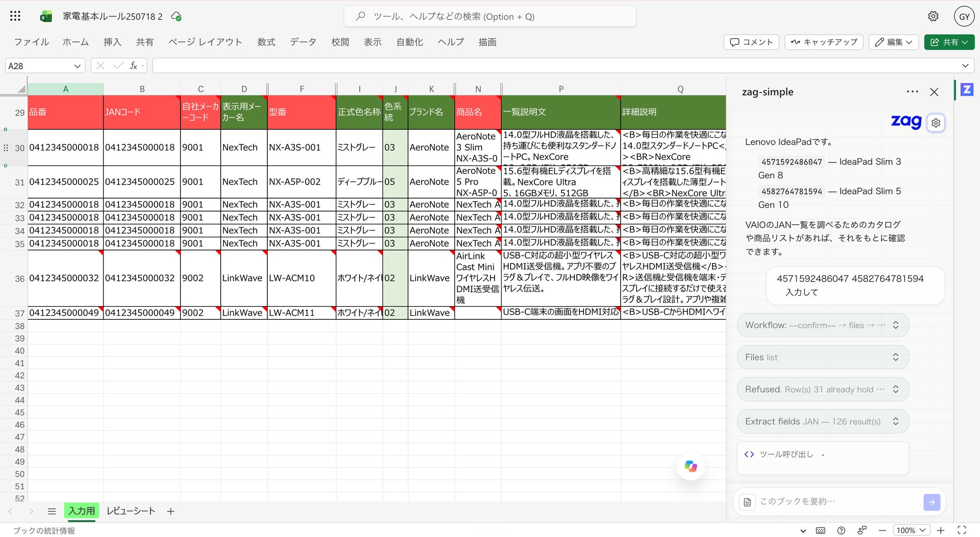Open zag add-in settings gear
This screenshot has height=537, width=980.
(x=936, y=123)
